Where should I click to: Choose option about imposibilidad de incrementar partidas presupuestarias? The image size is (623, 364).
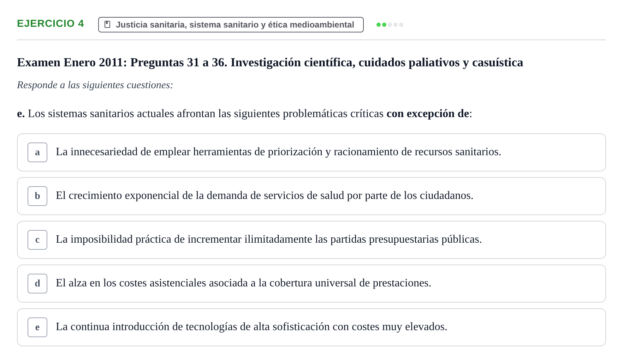pyautogui.click(x=311, y=240)
